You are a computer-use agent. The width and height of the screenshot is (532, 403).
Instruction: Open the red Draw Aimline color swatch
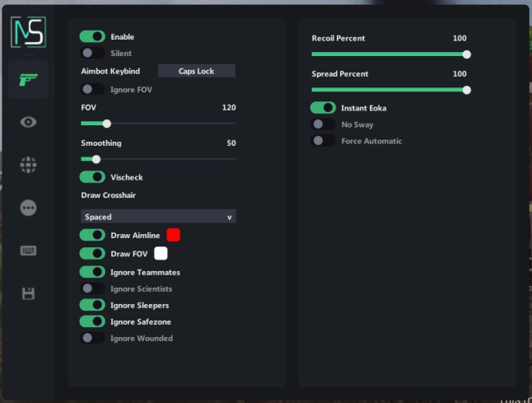point(173,236)
